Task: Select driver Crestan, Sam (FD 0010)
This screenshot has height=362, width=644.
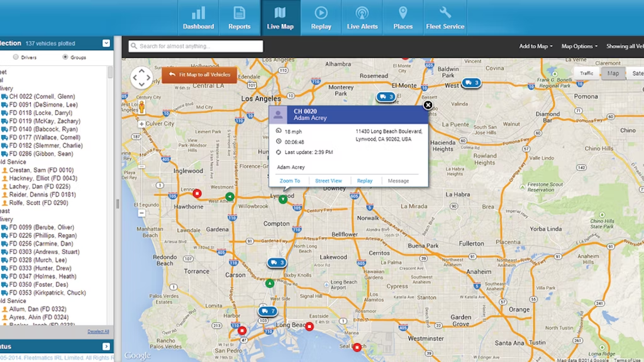Action: tap(41, 170)
